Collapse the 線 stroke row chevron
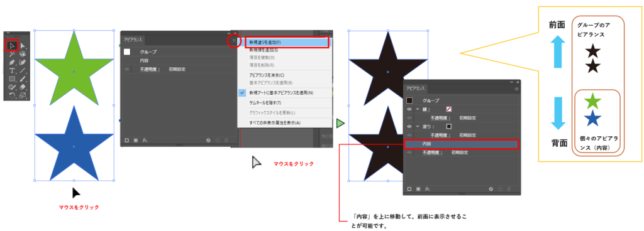The image size is (644, 231). pyautogui.click(x=418, y=109)
